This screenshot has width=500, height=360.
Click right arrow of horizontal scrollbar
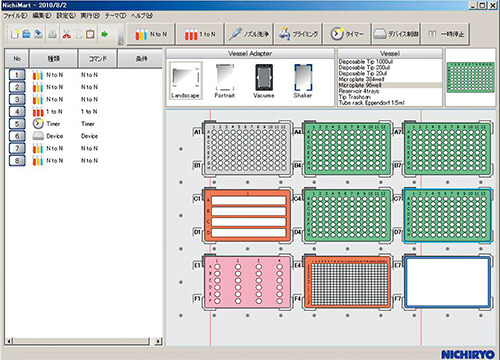(158, 341)
